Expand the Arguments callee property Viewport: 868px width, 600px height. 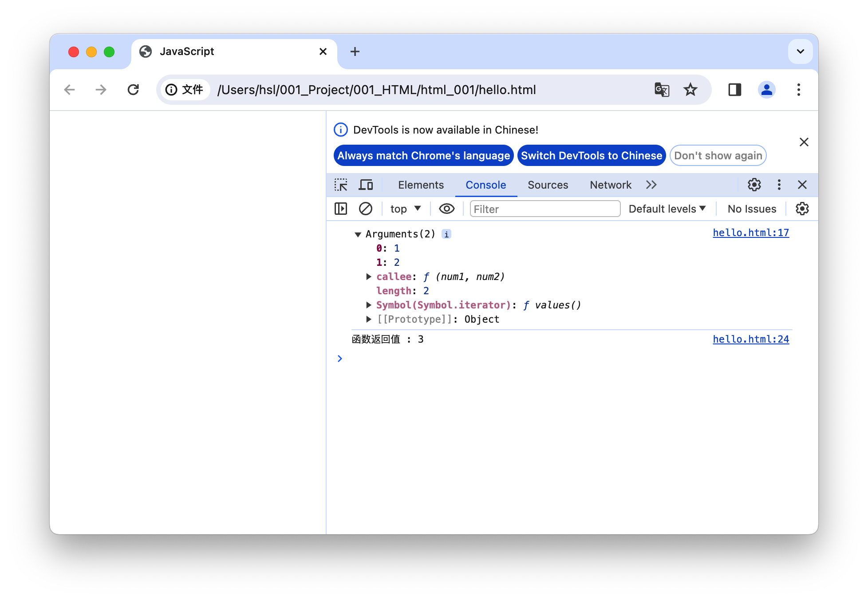[369, 276]
